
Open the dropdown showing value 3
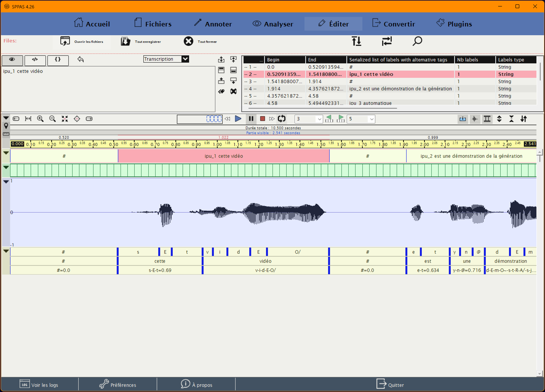308,119
